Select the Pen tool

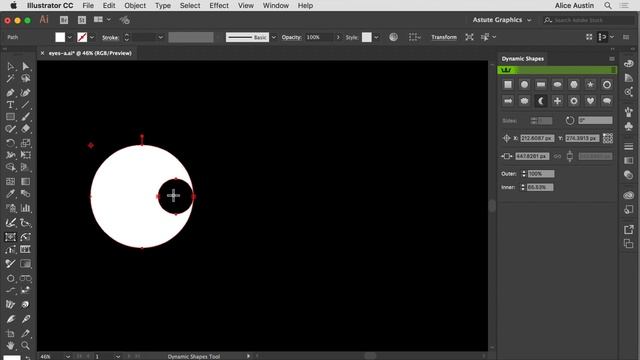(10, 93)
